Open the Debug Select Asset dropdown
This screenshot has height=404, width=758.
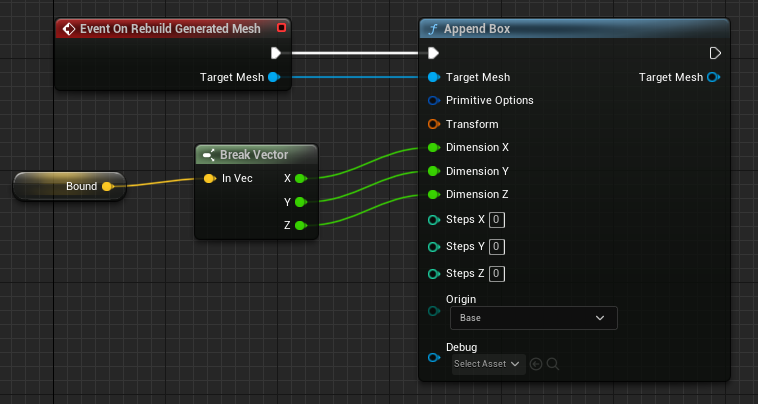point(489,364)
